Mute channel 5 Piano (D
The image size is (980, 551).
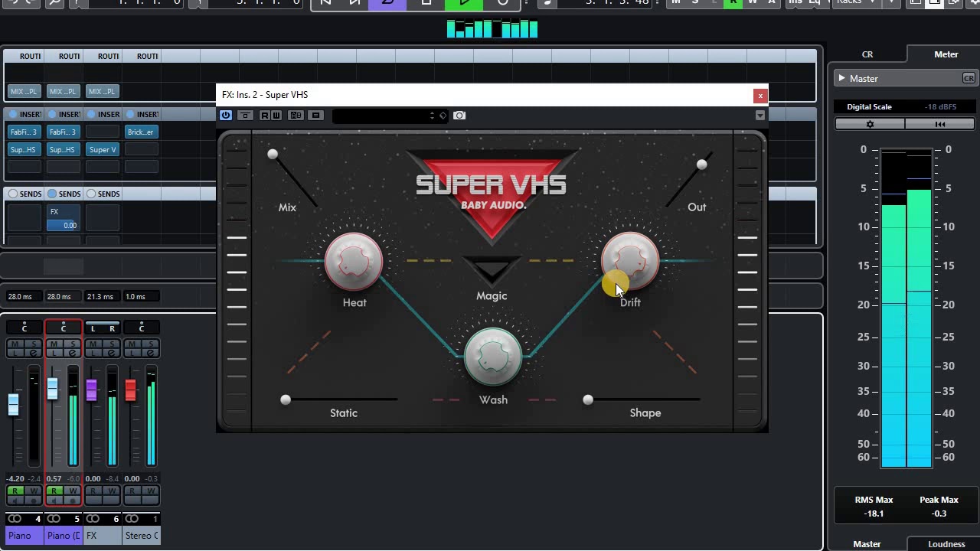(x=54, y=344)
